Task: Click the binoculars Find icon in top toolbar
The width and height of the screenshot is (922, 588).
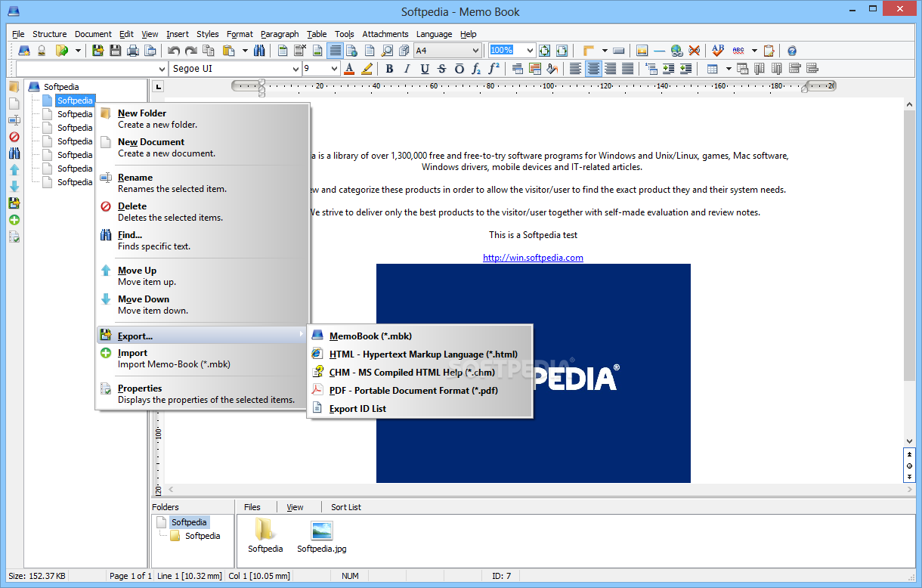Action: click(x=259, y=51)
